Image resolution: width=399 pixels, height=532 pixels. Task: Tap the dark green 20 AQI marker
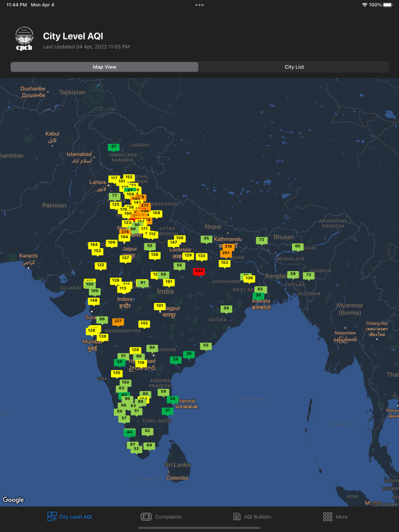coord(176,359)
